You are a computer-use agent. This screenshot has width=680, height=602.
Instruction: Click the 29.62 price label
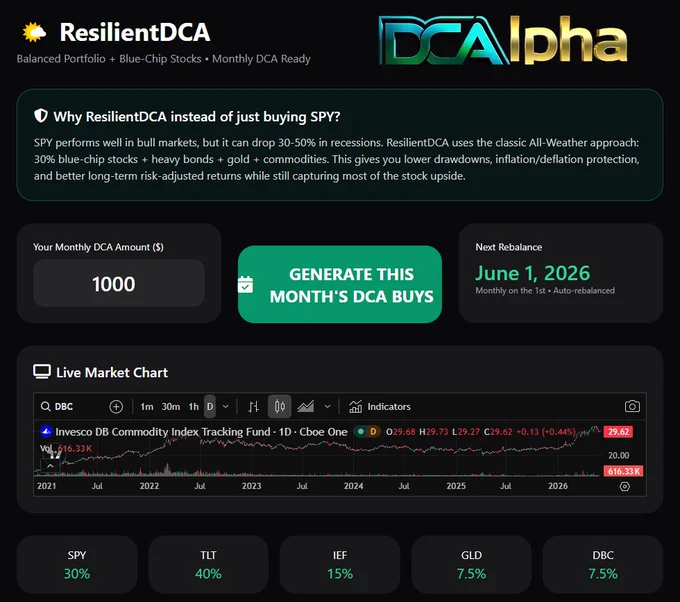(x=618, y=432)
